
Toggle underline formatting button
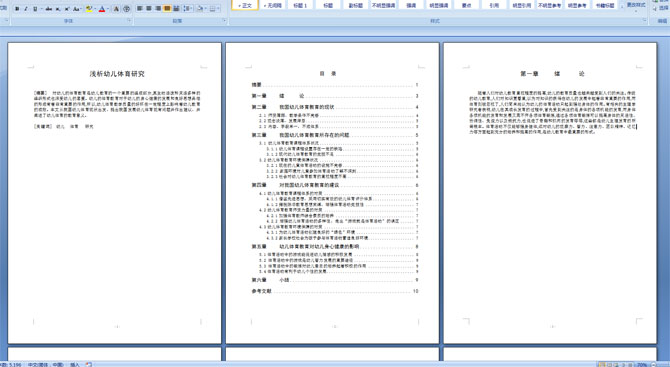35,9
